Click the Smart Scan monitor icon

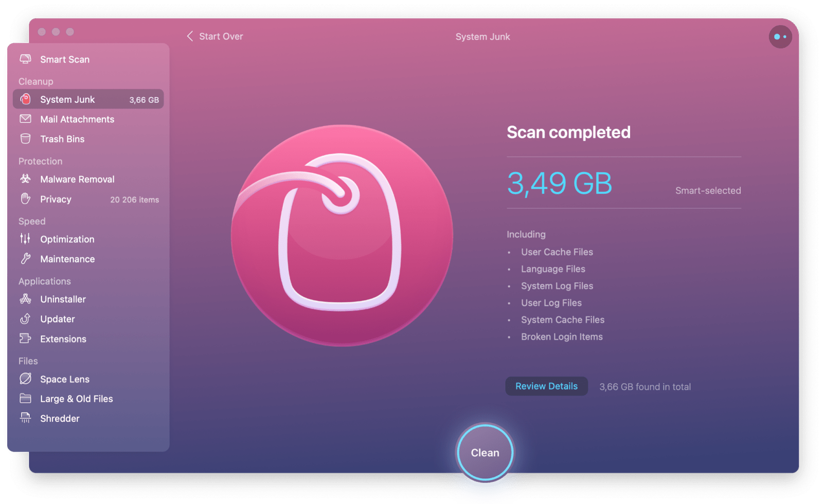coord(25,59)
